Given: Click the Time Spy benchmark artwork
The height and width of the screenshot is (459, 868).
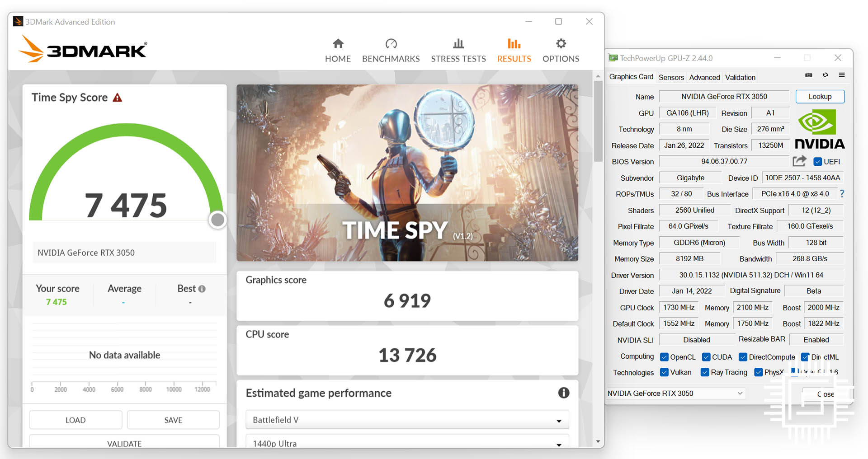Looking at the screenshot, I should pyautogui.click(x=407, y=173).
